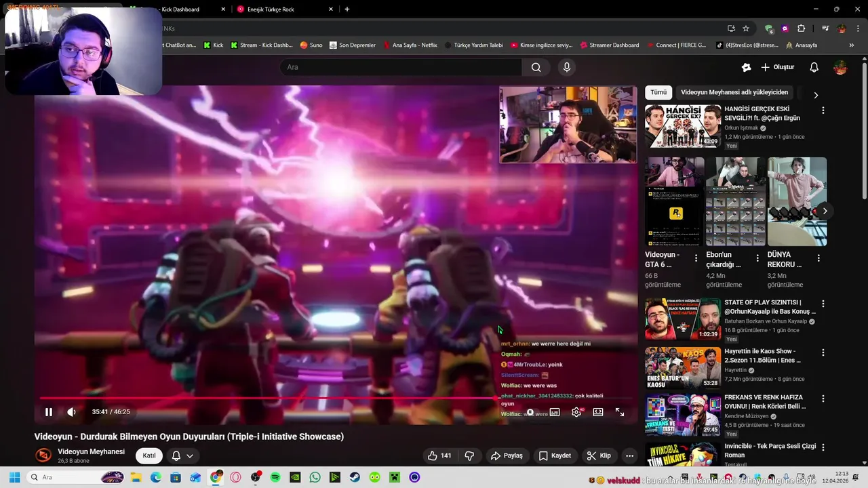
Task: Open File Explorer from the taskbar
Action: click(136, 477)
